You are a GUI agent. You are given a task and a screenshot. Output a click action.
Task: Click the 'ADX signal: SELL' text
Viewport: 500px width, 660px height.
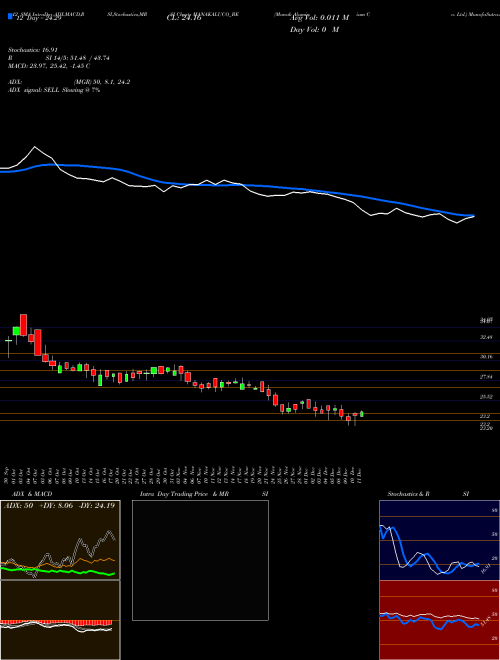[x=34, y=90]
